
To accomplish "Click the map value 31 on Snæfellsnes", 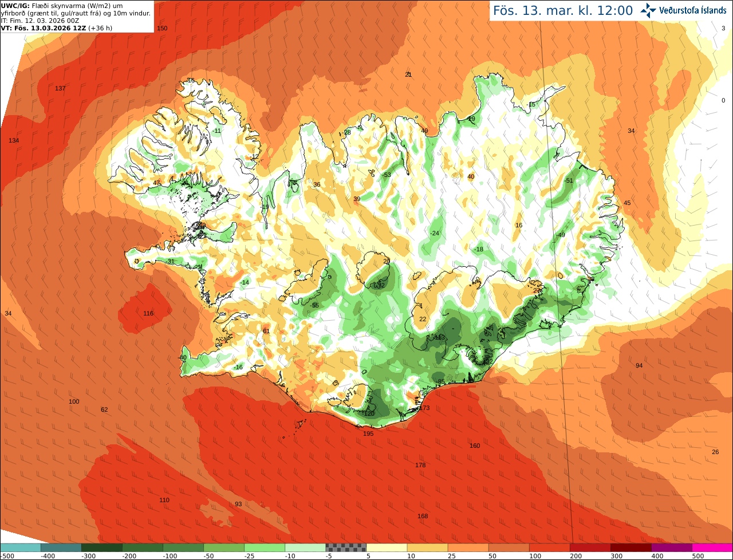I will pos(171,261).
